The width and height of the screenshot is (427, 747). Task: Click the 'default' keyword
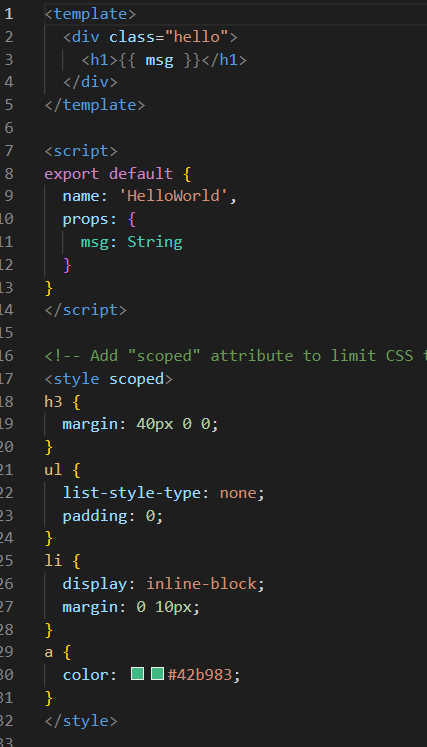pos(141,173)
